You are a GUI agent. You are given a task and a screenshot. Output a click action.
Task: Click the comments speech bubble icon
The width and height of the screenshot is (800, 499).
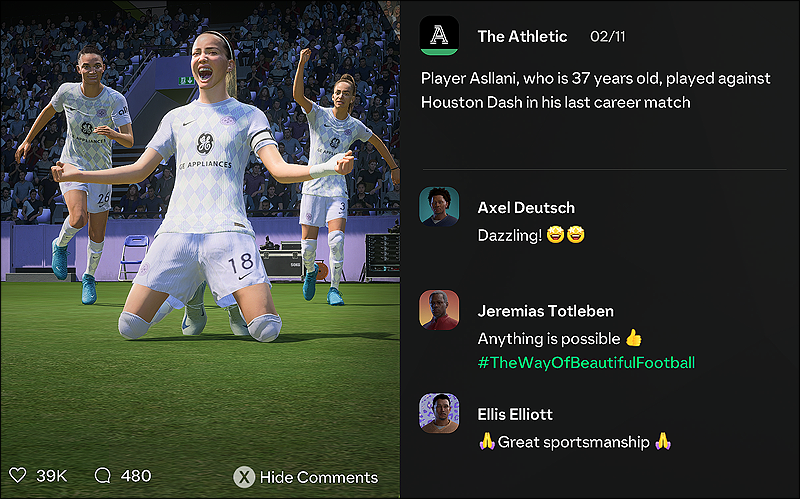(x=103, y=476)
